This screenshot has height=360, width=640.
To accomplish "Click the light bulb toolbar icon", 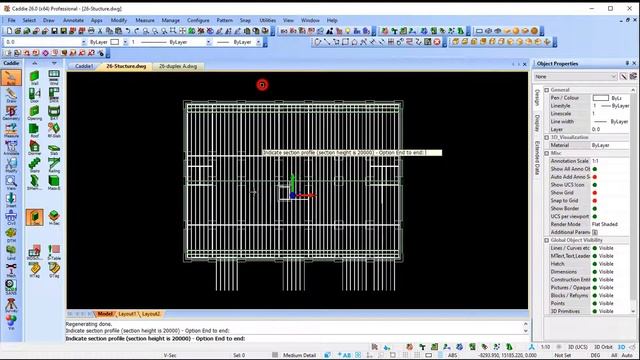I will pyautogui.click(x=348, y=31).
